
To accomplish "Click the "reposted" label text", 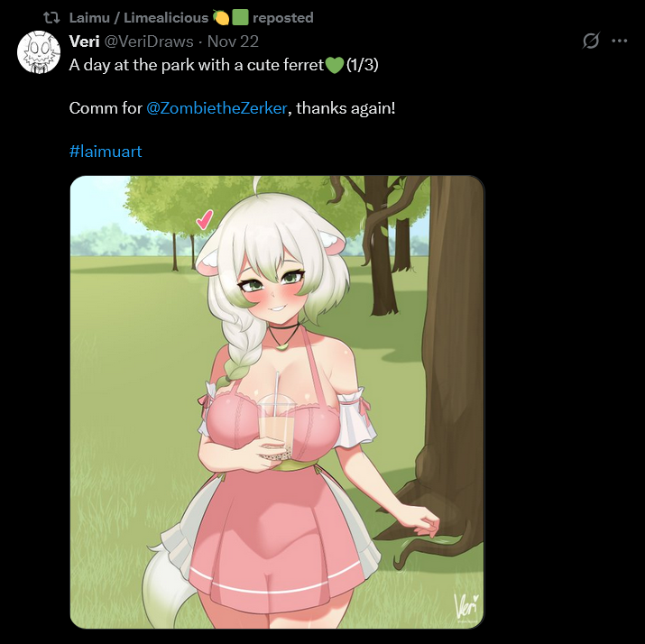I will 283,18.
